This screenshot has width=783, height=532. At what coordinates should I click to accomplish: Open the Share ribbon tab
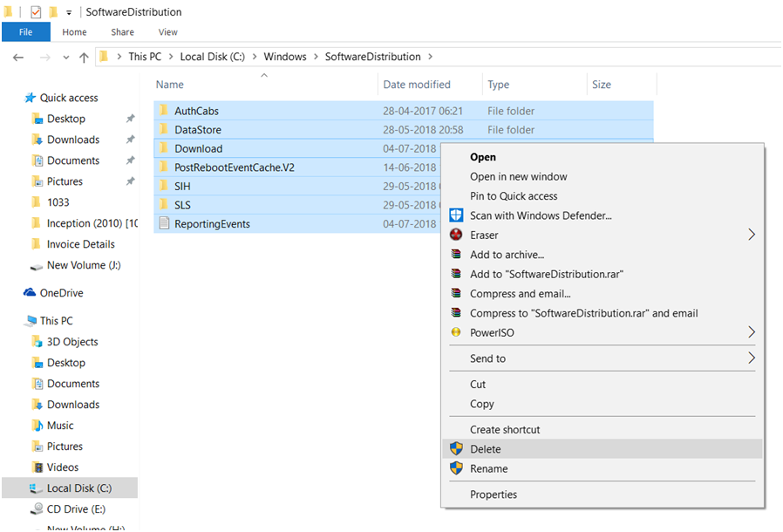point(122,32)
